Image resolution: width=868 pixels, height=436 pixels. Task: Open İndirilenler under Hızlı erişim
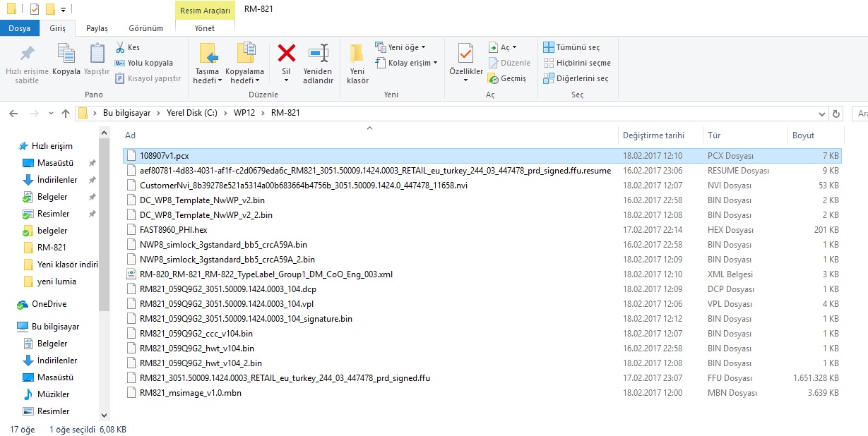(x=50, y=180)
